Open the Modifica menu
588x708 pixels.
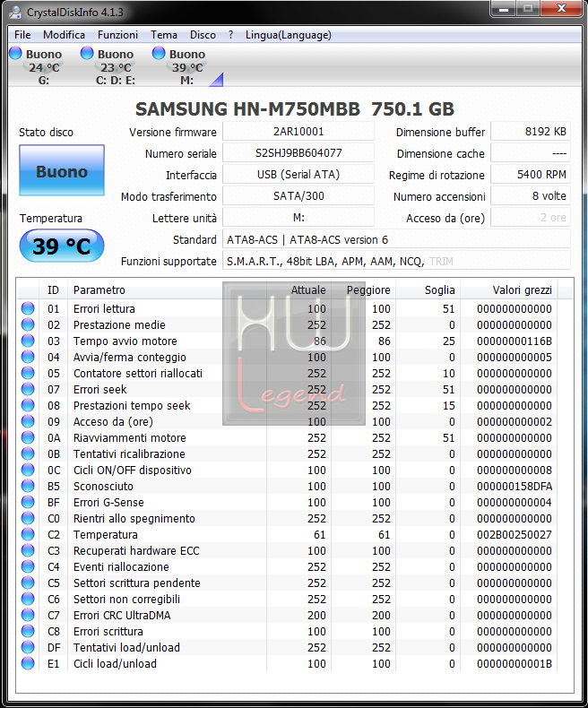(65, 35)
